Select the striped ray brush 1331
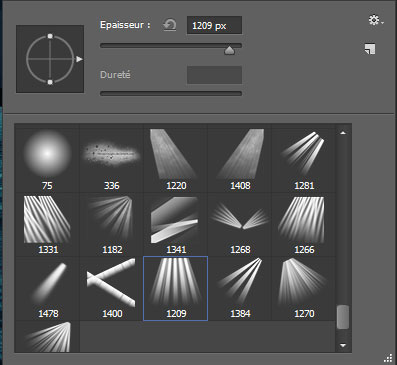397x365 pixels. [47, 225]
